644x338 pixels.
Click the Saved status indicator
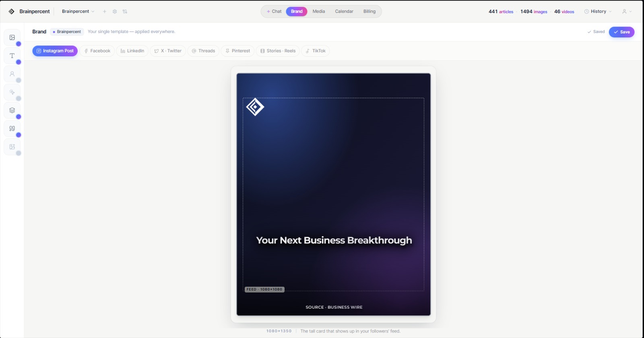(x=596, y=32)
